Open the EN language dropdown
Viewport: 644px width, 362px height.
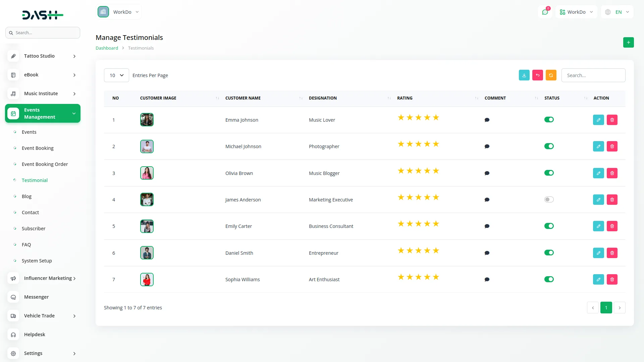[x=617, y=12]
